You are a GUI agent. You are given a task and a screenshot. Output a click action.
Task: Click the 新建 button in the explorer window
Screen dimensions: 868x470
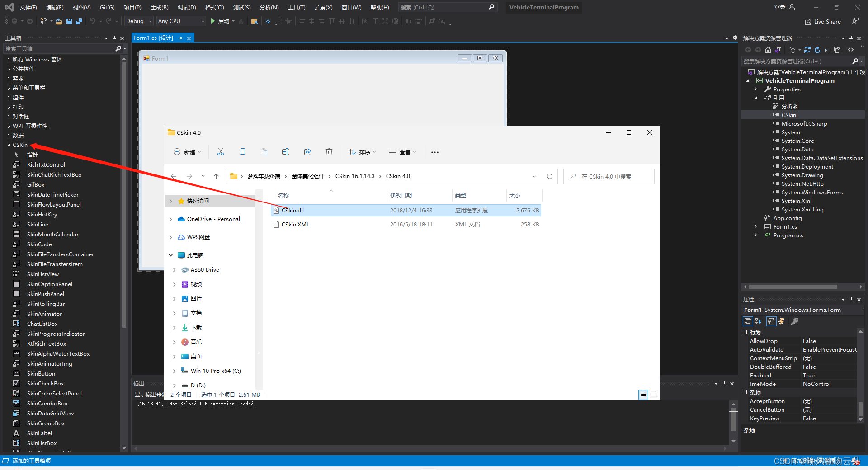pyautogui.click(x=187, y=152)
